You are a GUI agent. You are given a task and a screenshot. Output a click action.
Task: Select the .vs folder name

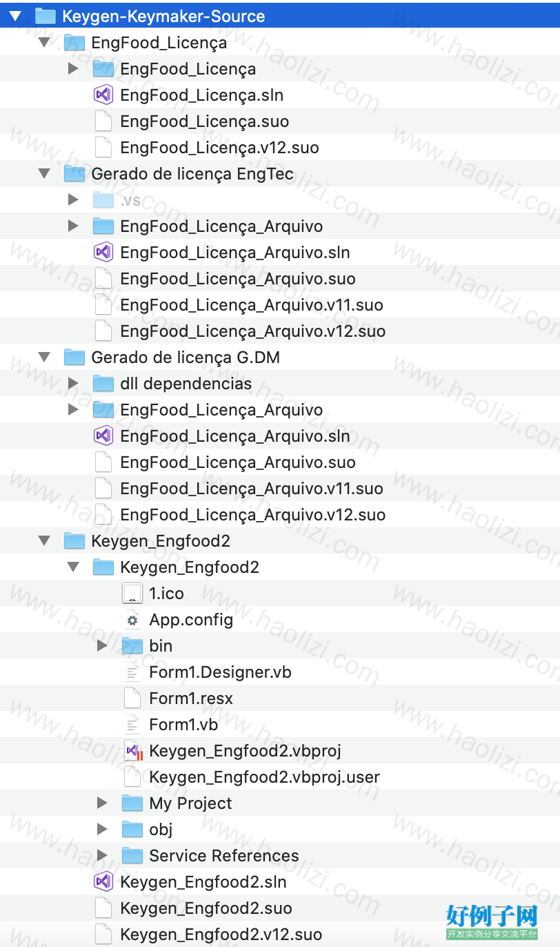(130, 200)
